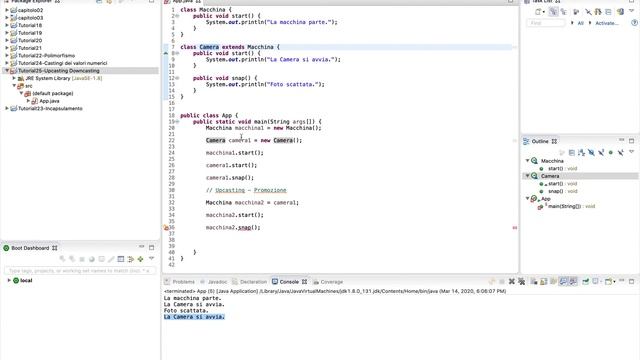Select the Outline view tab

pos(540,141)
